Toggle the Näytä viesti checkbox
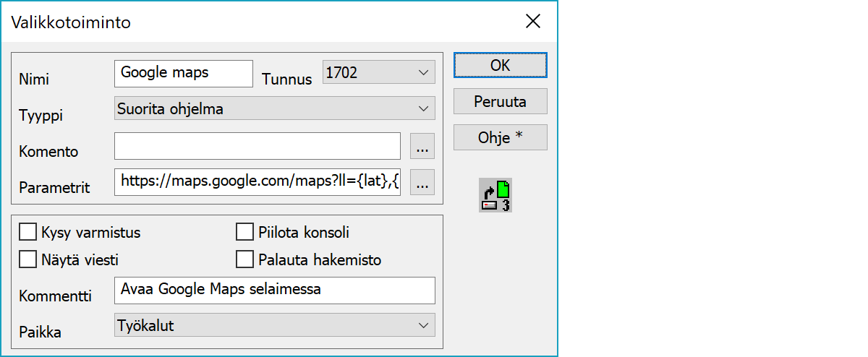The width and height of the screenshot is (868, 357). (x=27, y=259)
